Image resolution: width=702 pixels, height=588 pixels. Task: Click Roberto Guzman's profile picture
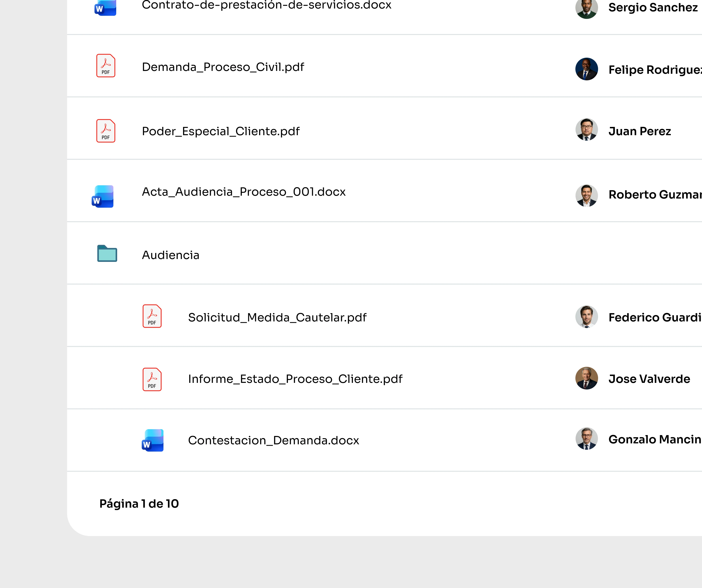click(587, 196)
